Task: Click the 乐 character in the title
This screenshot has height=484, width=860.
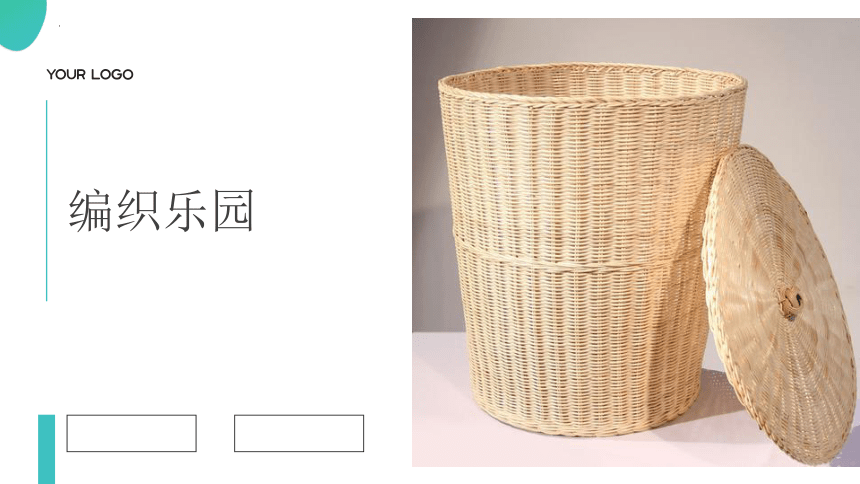Action: [185, 211]
